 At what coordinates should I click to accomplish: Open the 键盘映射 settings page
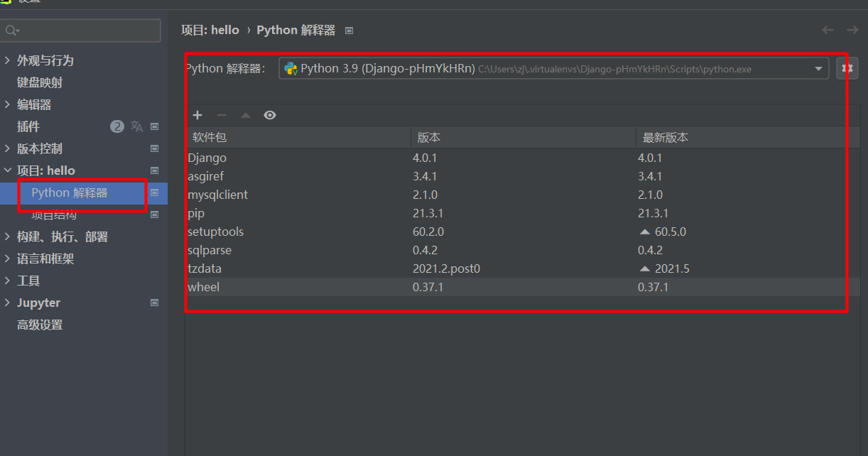tap(40, 82)
